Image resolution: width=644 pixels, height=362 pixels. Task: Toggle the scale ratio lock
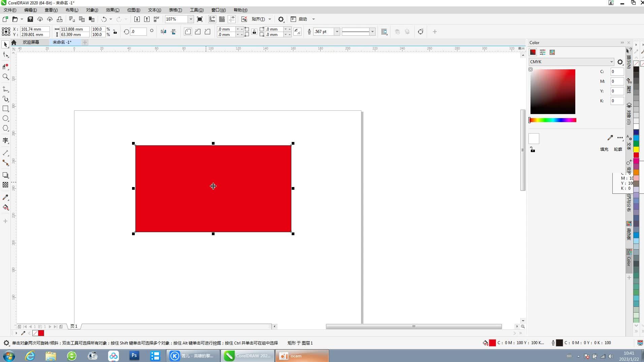[x=115, y=32]
